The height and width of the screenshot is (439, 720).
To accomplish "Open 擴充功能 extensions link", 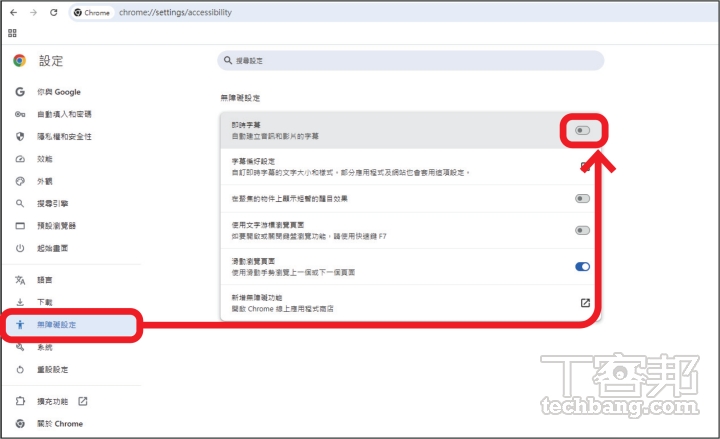I will point(52,401).
